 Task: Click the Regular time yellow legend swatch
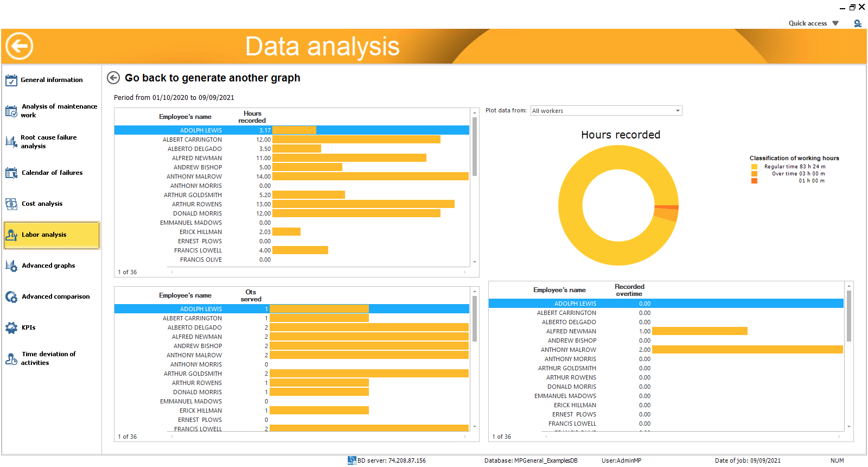coord(754,167)
